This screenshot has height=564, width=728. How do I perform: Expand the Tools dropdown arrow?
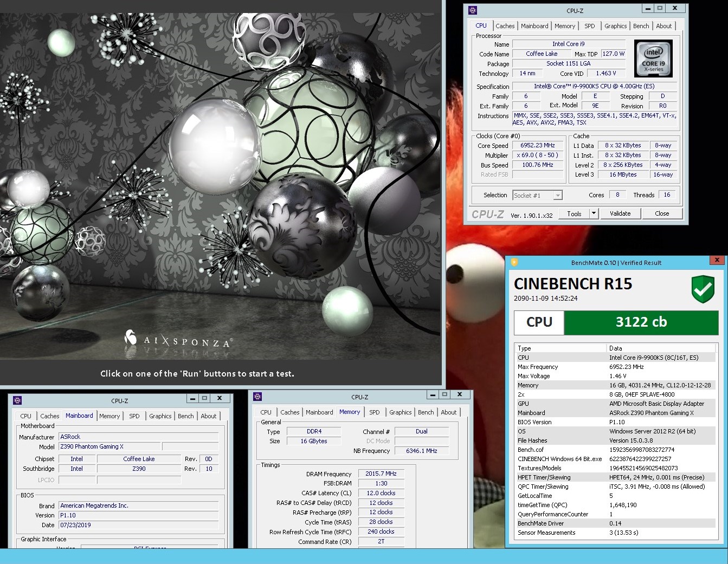point(594,213)
